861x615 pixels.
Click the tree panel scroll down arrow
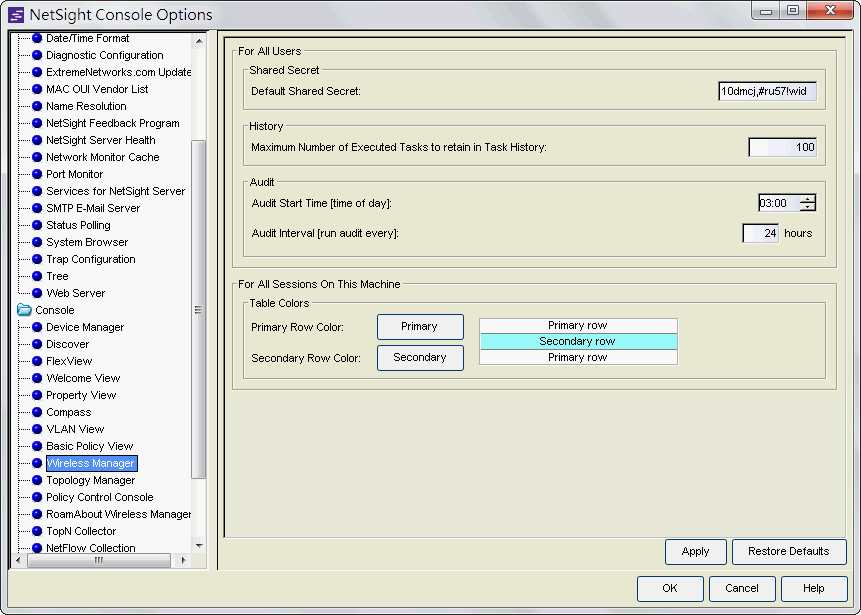(x=199, y=546)
